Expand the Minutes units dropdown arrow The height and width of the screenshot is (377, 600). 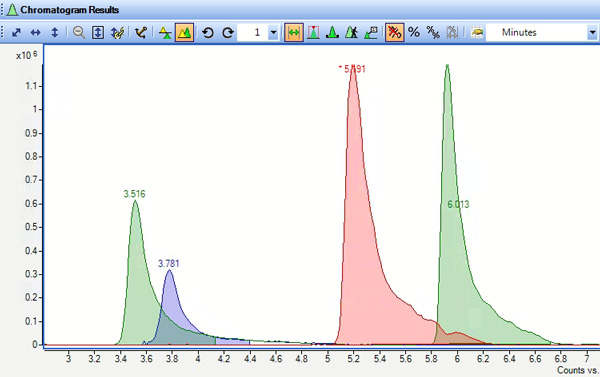592,33
